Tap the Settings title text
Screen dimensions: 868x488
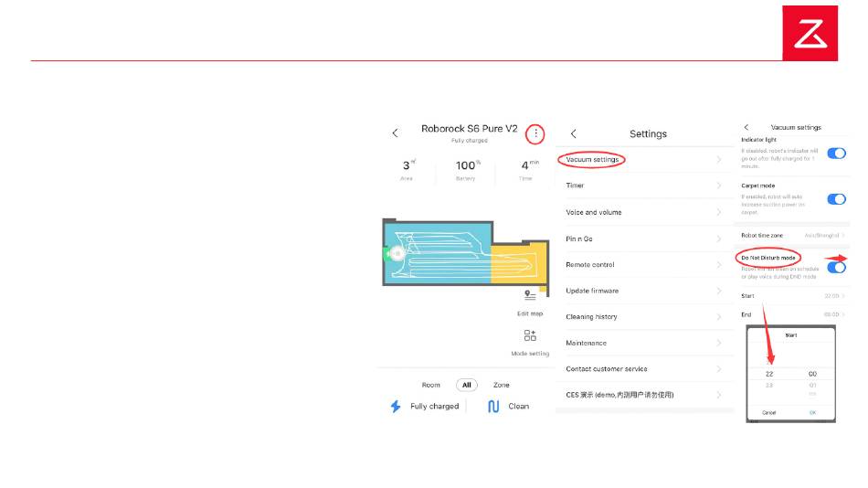[x=648, y=134]
